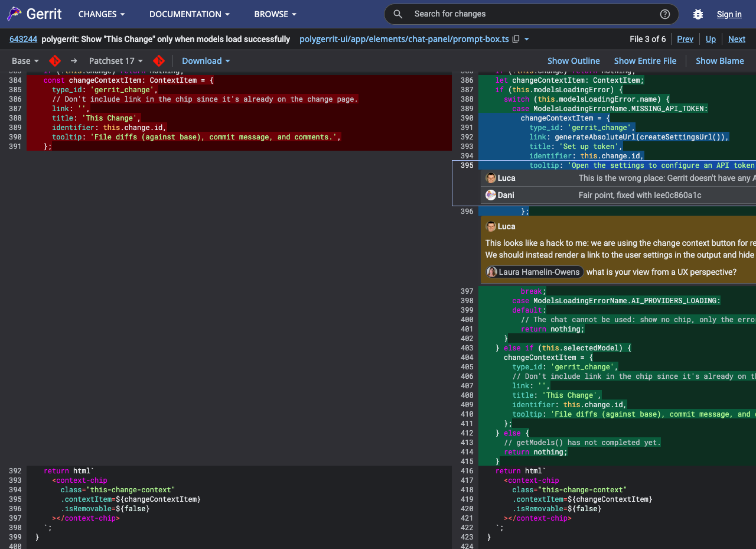The height and width of the screenshot is (549, 756).
Task: Click Dani's avatar in the comment reply
Action: coord(491,195)
